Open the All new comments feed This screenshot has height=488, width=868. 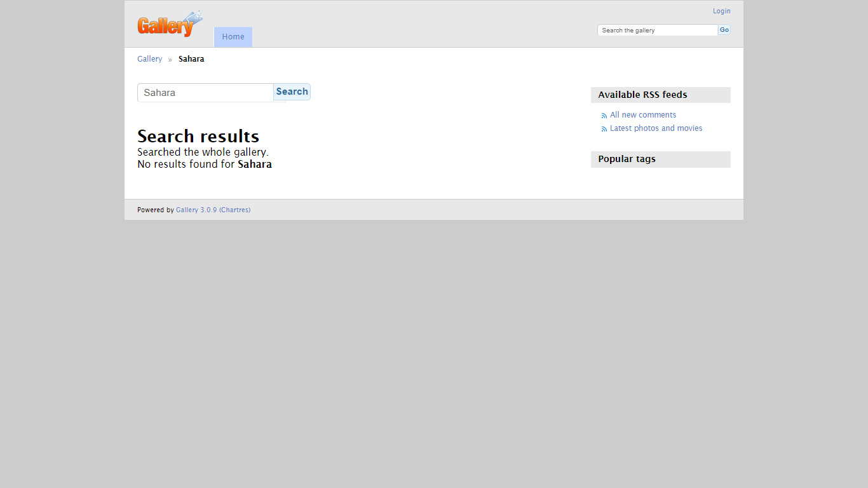click(x=642, y=115)
